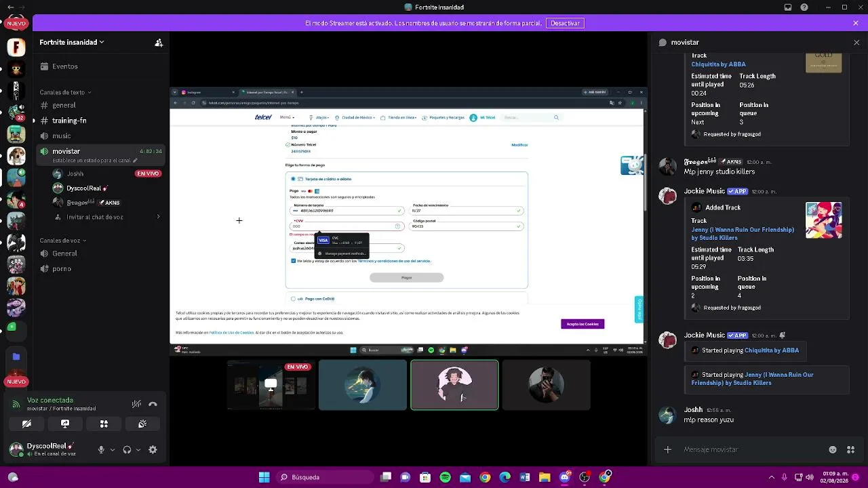
Task: Close the movistar chat panel
Action: pos(856,42)
